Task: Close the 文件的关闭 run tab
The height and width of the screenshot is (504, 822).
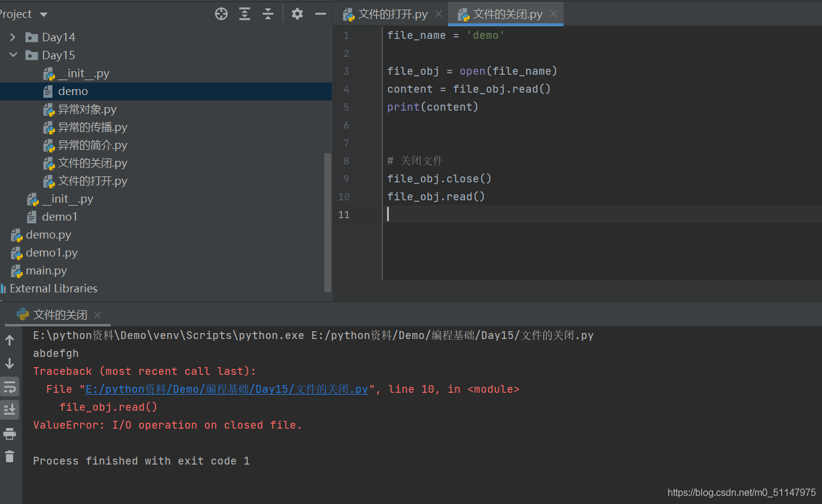Action: (98, 315)
